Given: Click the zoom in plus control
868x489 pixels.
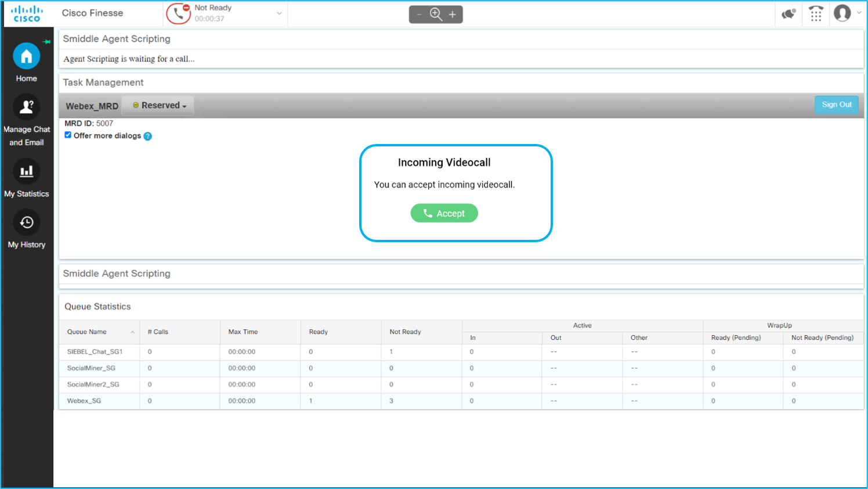Looking at the screenshot, I should [x=451, y=14].
